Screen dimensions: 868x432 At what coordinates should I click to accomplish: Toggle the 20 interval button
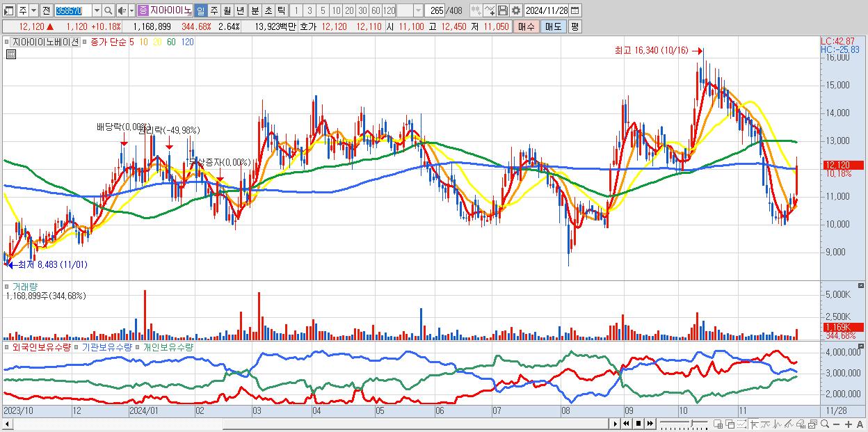[349, 10]
